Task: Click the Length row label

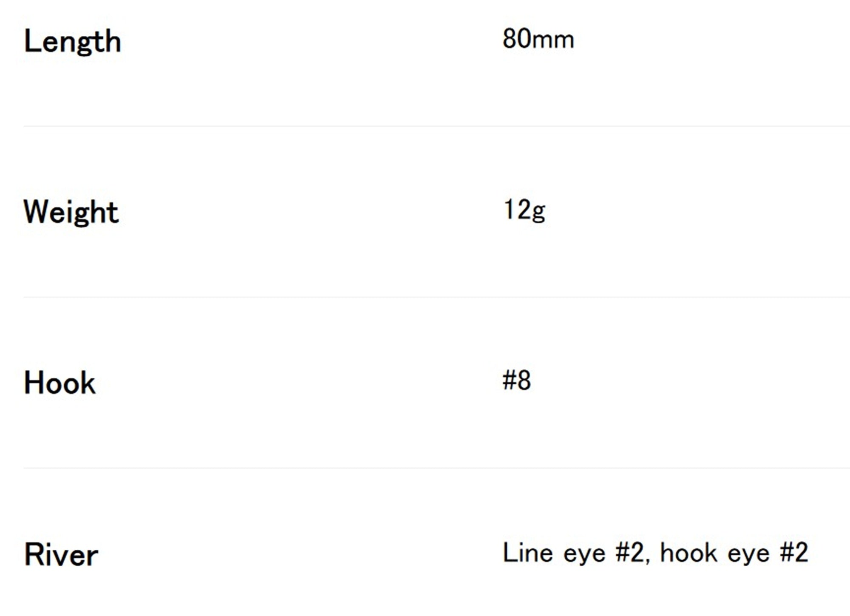Action: click(x=72, y=42)
